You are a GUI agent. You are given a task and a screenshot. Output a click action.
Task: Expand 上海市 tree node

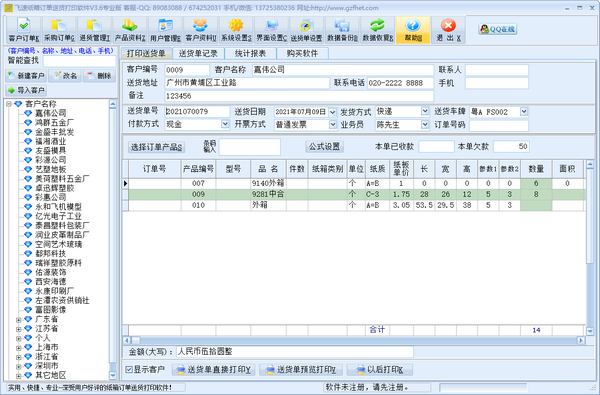click(x=18, y=348)
